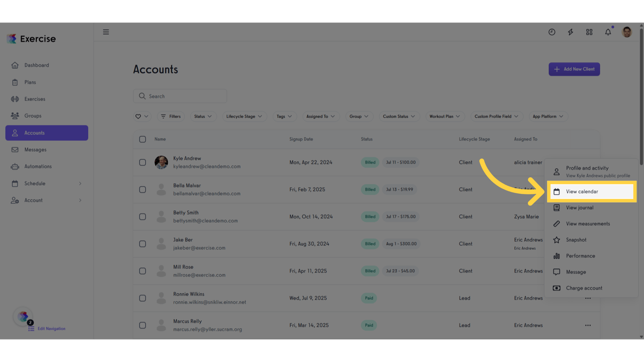
Task: Click inside the Search field
Action: (x=180, y=96)
